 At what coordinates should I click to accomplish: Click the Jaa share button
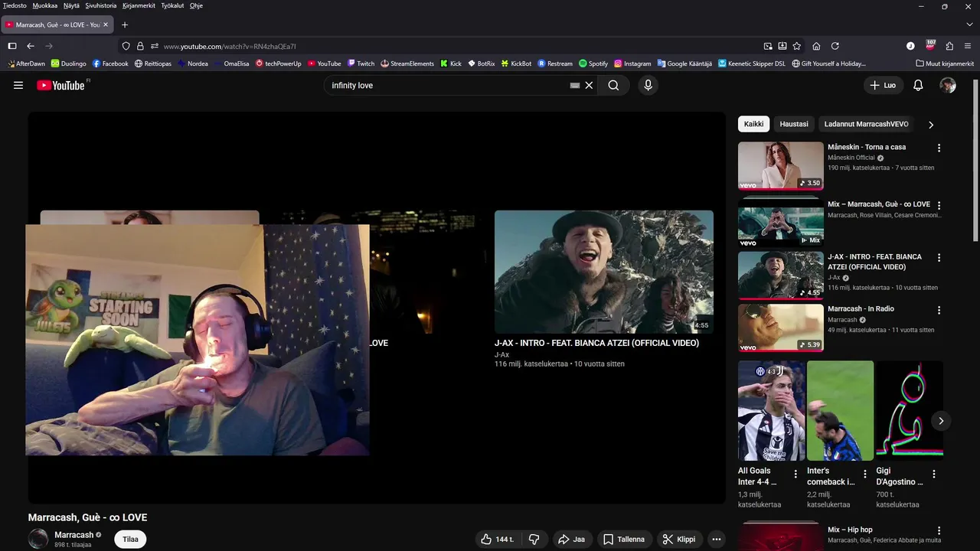571,540
